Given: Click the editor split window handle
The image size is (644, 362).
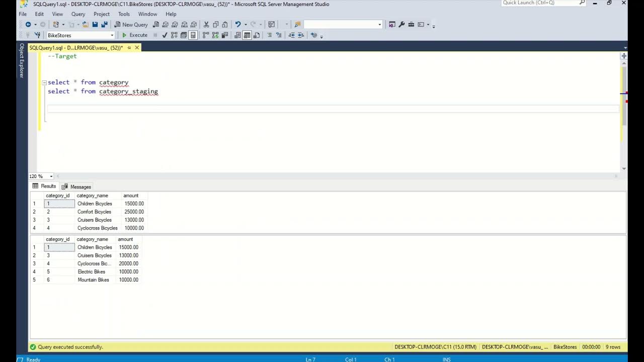Looking at the screenshot, I should [x=624, y=56].
